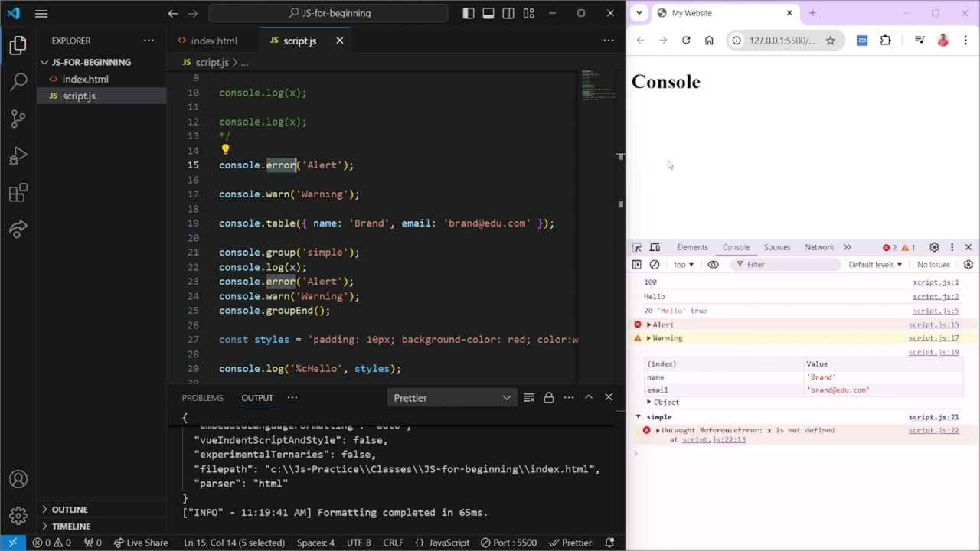The image size is (980, 551).
Task: Collapse the simple console group
Action: (638, 417)
